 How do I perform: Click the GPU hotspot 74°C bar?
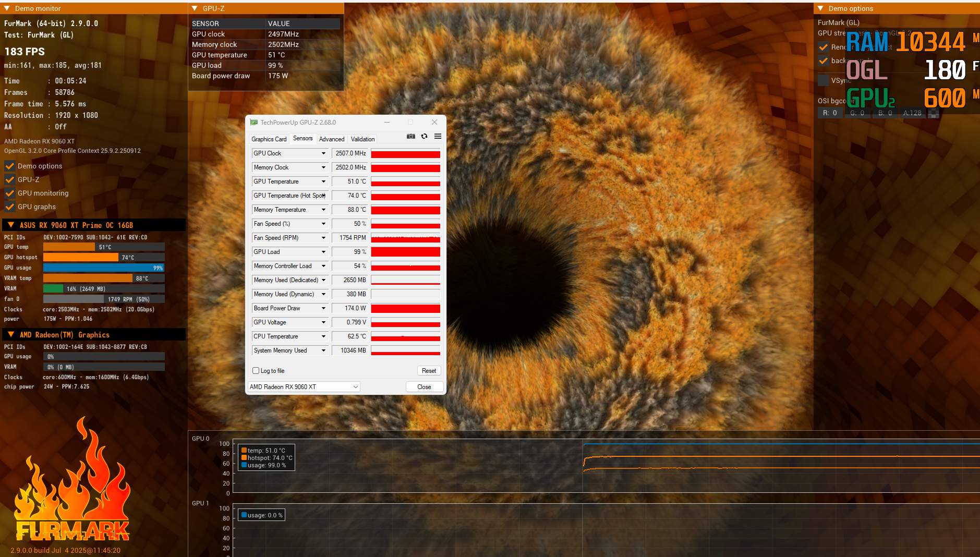(x=104, y=257)
